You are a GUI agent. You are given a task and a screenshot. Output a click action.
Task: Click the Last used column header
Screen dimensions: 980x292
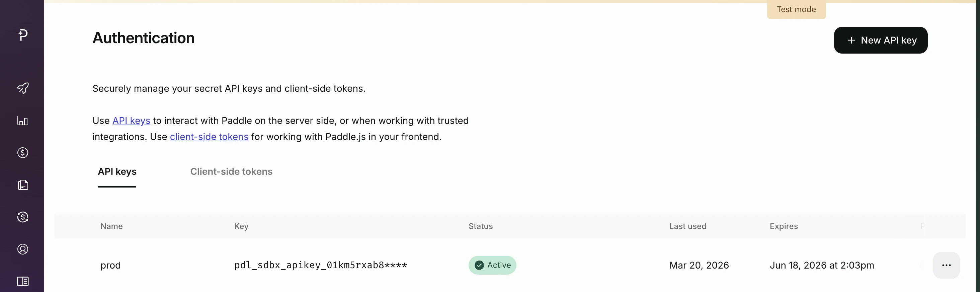(687, 226)
